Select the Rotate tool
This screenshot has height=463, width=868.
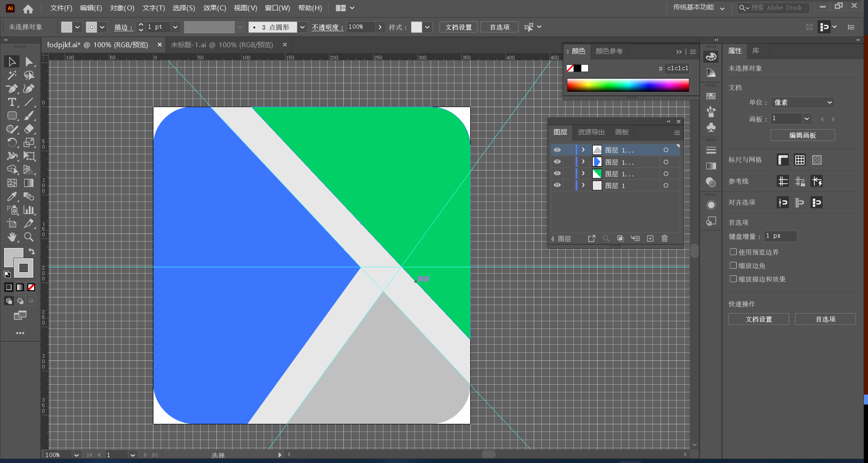click(x=12, y=143)
